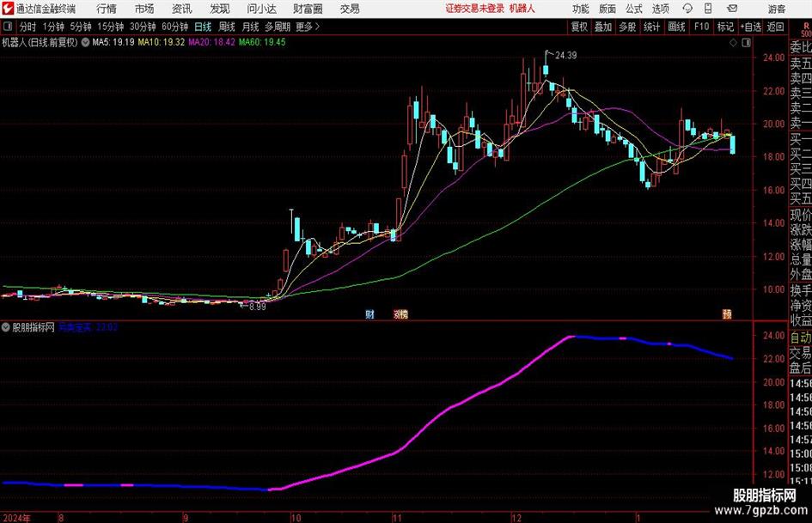Image resolution: width=812 pixels, height=523 pixels.
Task: Switch to 15分钟 period
Action: (x=110, y=27)
